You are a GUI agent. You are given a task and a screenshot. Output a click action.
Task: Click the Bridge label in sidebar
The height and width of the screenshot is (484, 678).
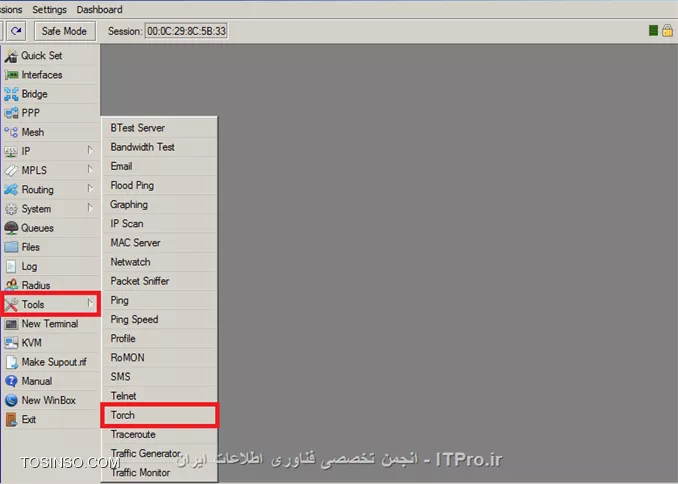[x=34, y=94]
